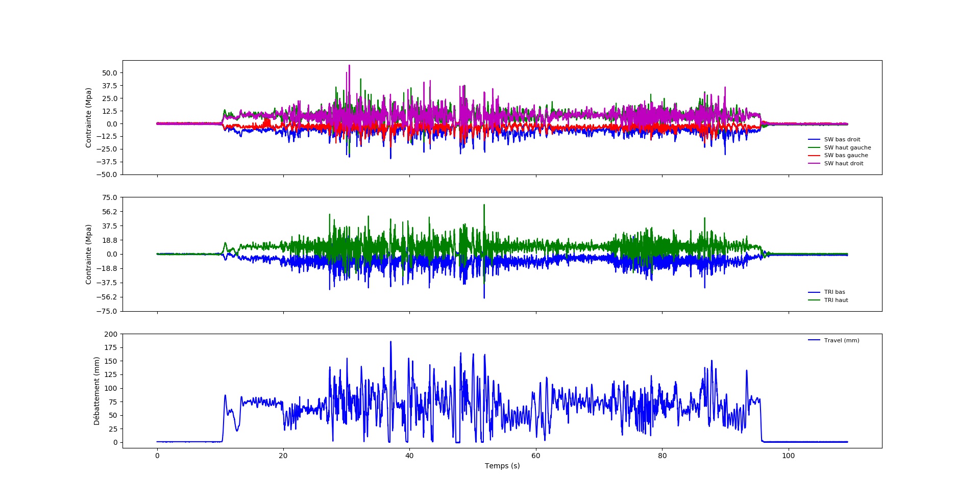The image size is (980, 503).
Task: Click the '56.2' y-axis tick label
Action: (109, 212)
